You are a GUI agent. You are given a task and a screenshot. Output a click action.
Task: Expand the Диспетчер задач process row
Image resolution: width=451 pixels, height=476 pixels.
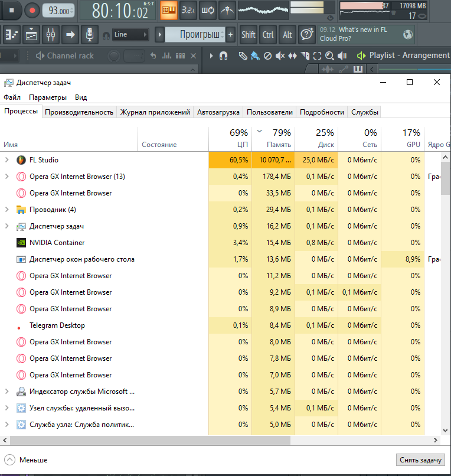point(7,226)
